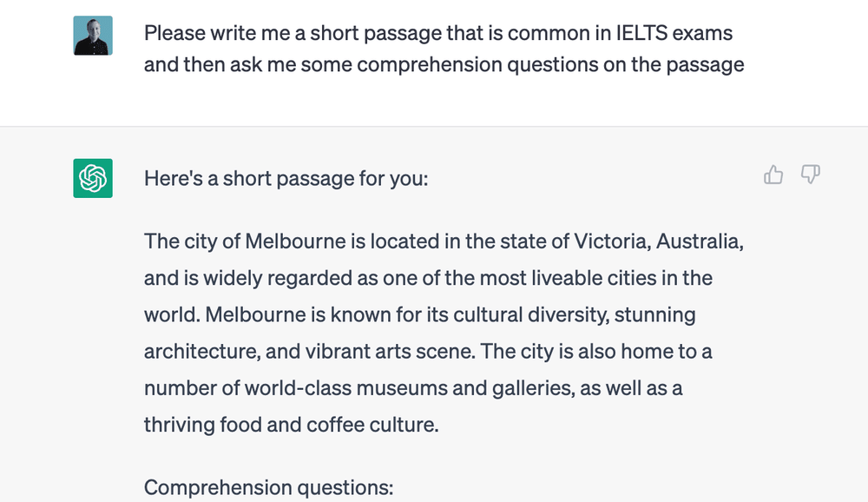Click "thriving food and coffee culture" text
868x502 pixels.
[x=291, y=426]
